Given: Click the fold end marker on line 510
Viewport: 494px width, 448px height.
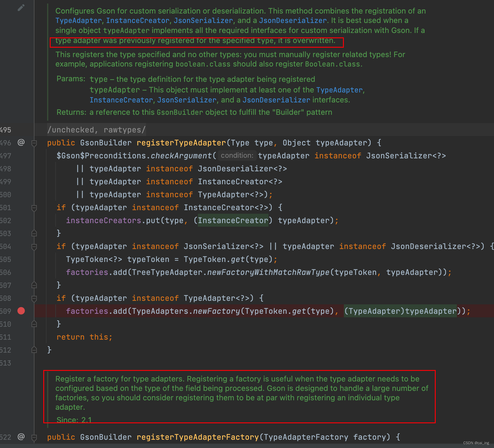Looking at the screenshot, I should pyautogui.click(x=34, y=324).
